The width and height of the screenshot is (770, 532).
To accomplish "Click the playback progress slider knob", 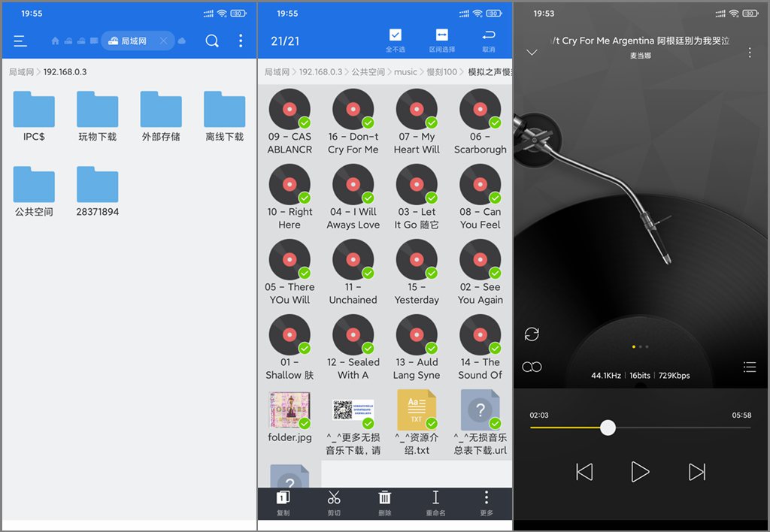I will pos(608,428).
